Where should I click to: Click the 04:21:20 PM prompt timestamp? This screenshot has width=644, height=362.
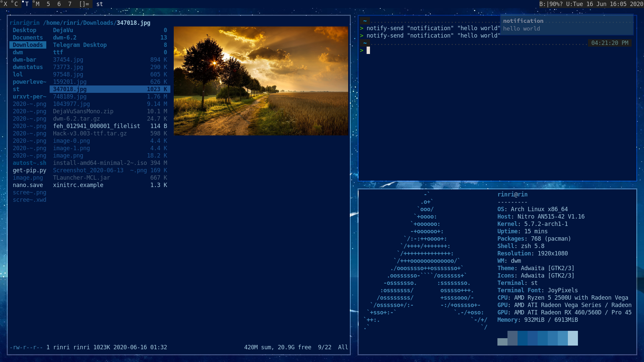610,43
